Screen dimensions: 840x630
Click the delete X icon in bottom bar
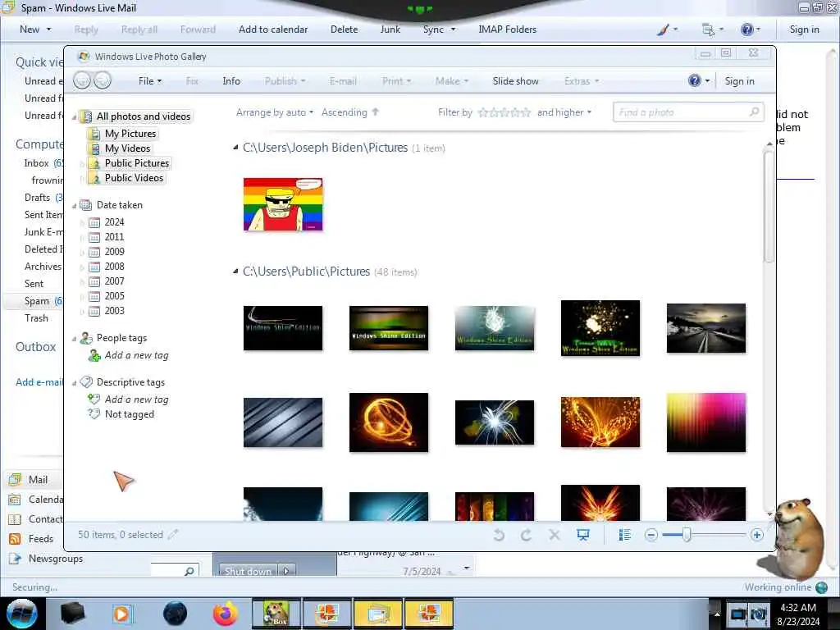tap(555, 535)
